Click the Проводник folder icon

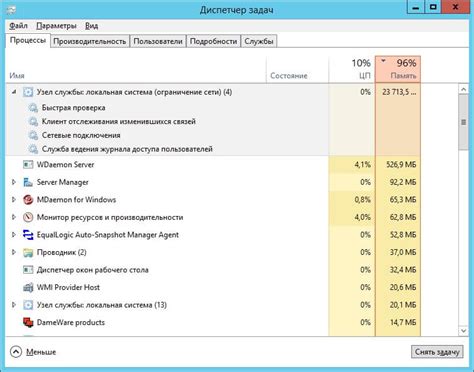(28, 253)
